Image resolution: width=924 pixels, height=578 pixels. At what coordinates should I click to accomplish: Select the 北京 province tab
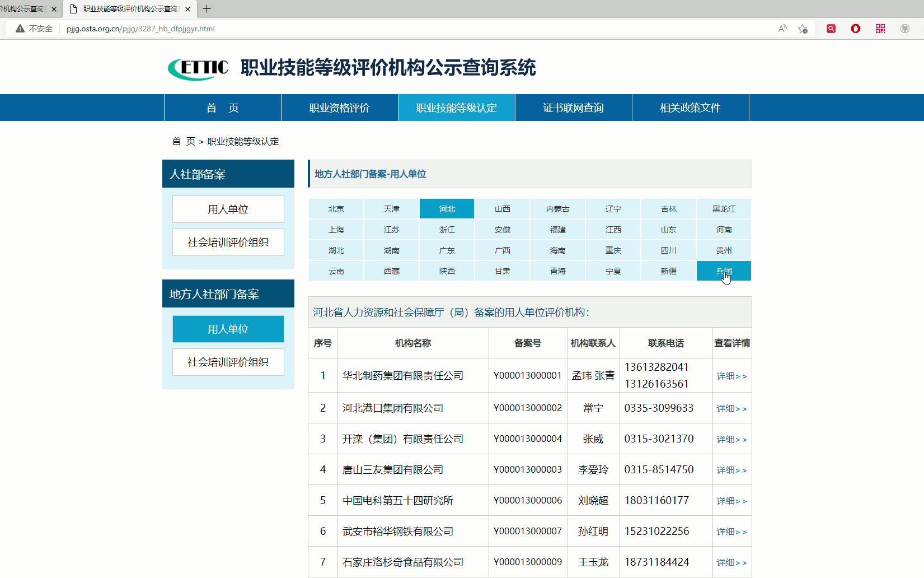(x=336, y=209)
